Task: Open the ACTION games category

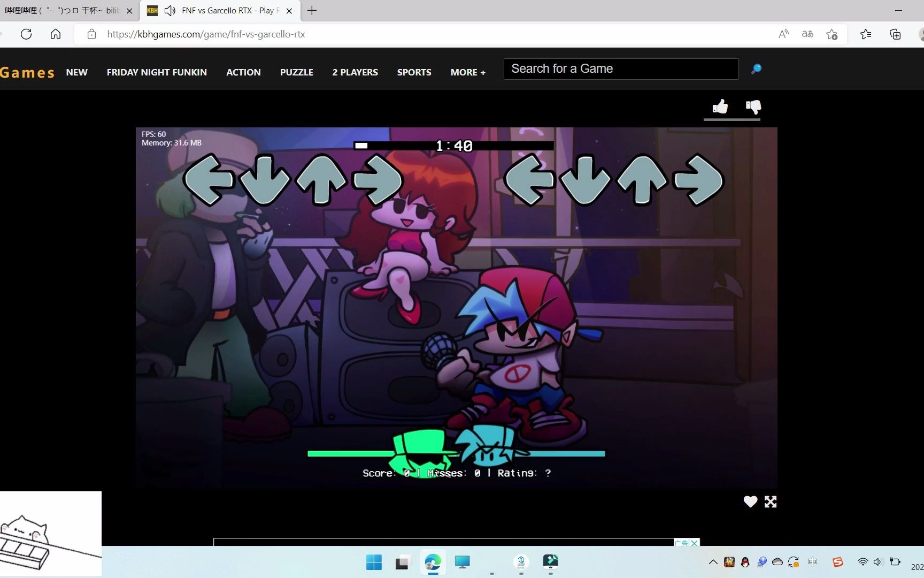Action: 243,72
